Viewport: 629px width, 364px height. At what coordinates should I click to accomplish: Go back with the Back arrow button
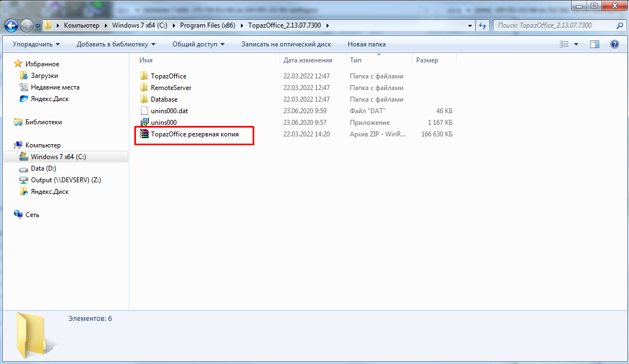tap(11, 25)
